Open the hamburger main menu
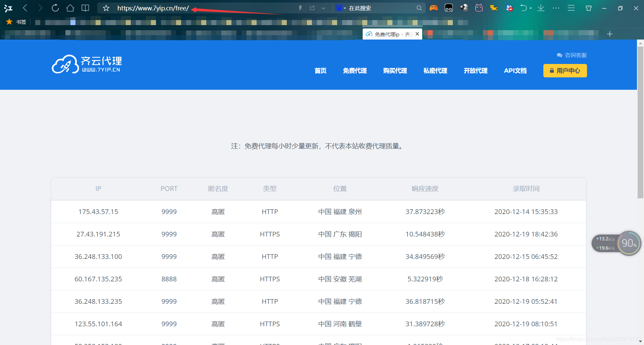Viewport: 644px width, 345px height. pos(571,8)
